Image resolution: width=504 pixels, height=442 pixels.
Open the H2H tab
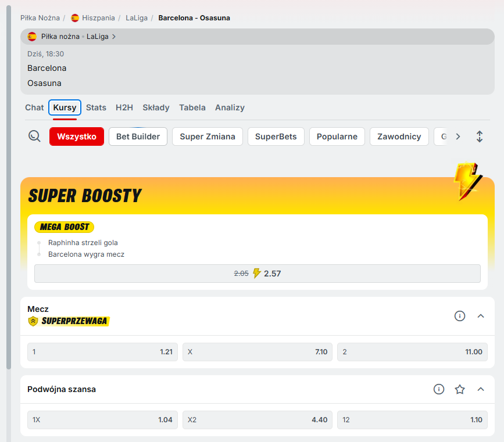point(124,107)
